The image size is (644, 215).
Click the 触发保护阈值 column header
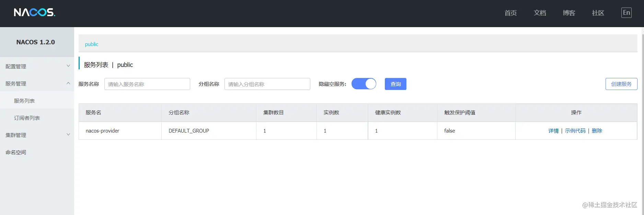click(x=476, y=113)
